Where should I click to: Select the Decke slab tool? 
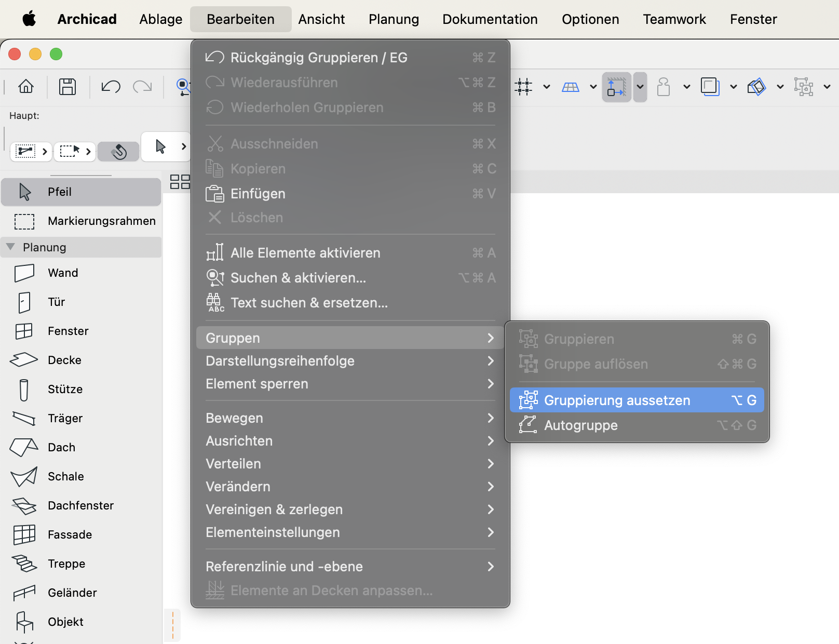81,360
